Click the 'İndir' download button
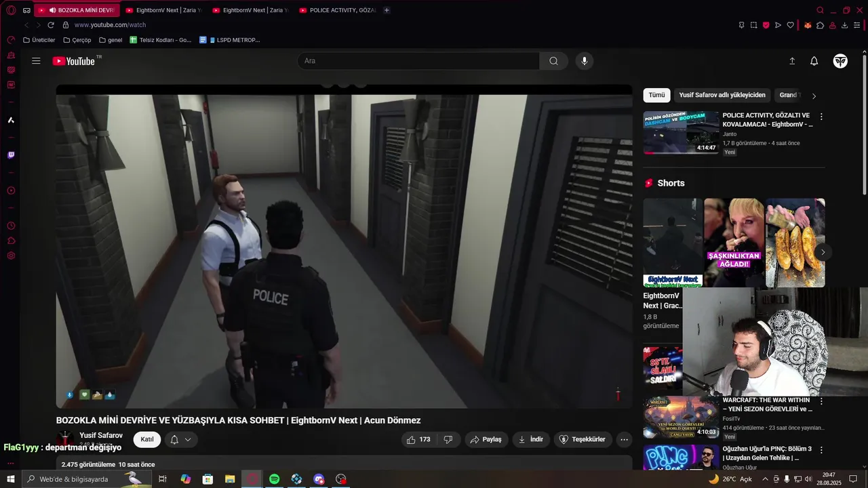 531,439
